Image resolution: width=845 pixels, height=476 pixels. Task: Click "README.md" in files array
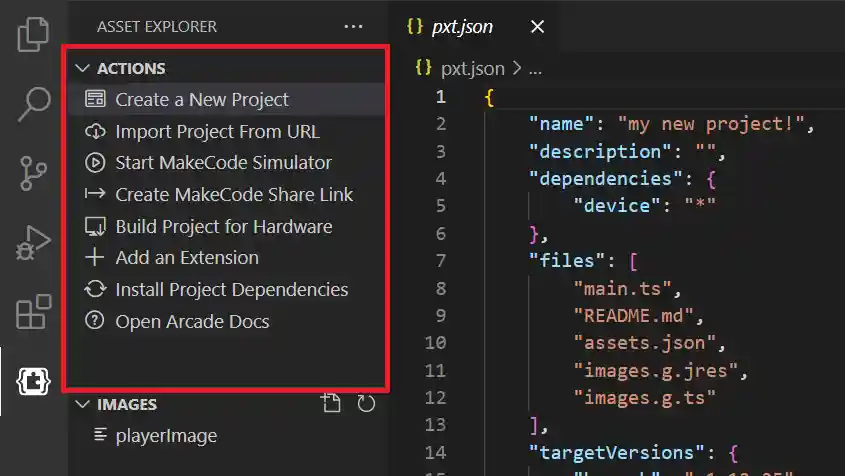tap(633, 316)
